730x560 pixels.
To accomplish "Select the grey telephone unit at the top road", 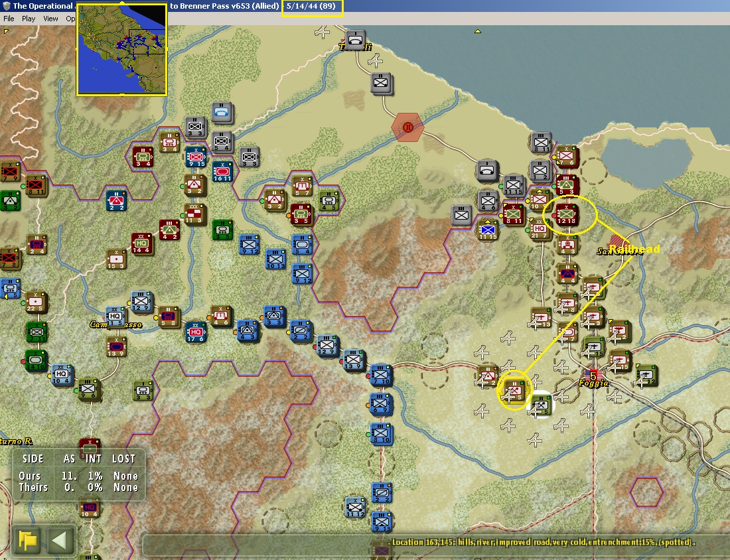I will point(355,40).
